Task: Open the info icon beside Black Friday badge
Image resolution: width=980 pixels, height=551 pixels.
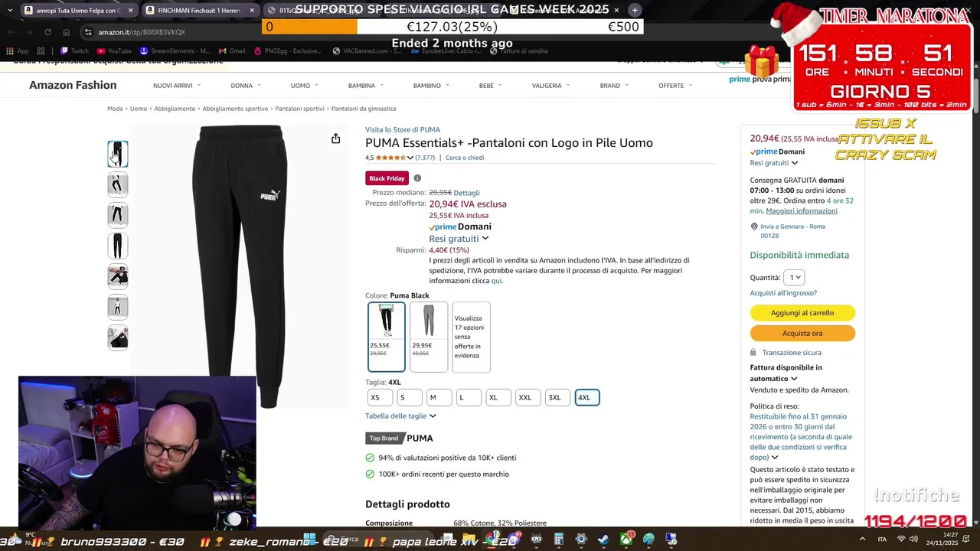Action: click(x=417, y=178)
